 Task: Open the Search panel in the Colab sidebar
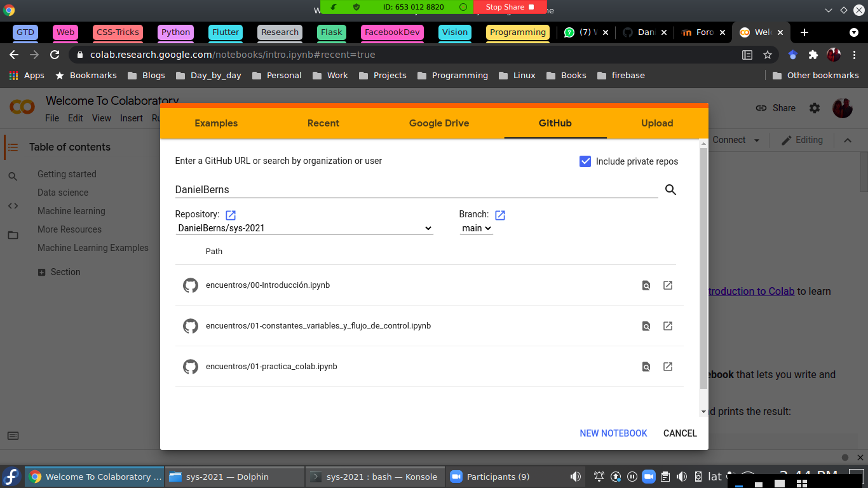click(x=13, y=176)
